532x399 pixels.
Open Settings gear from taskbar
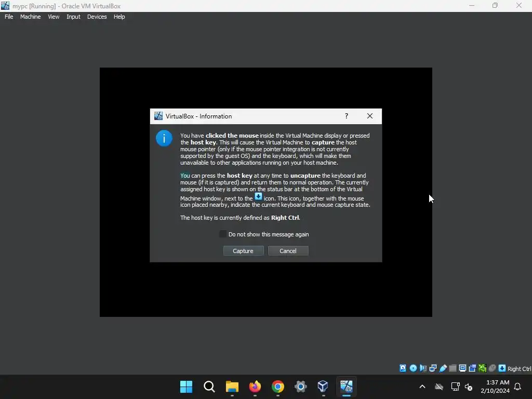click(x=301, y=387)
